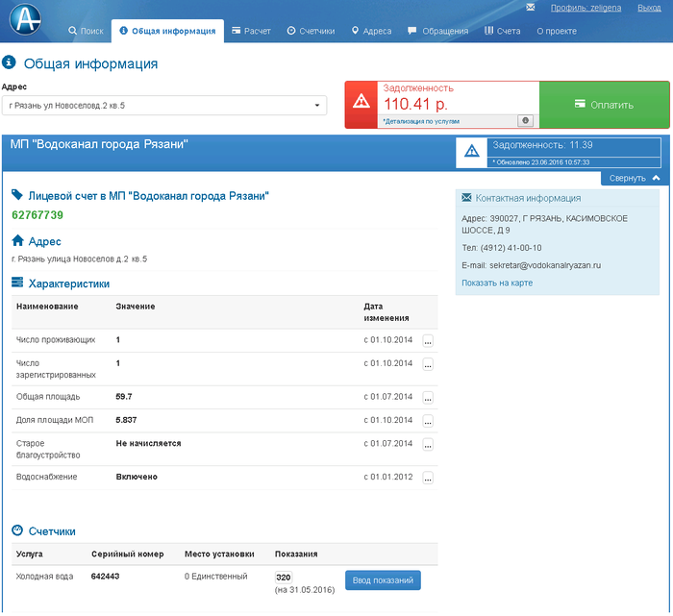The height and width of the screenshot is (616, 673).
Task: Open history for Число проживающих row
Action: 428,341
